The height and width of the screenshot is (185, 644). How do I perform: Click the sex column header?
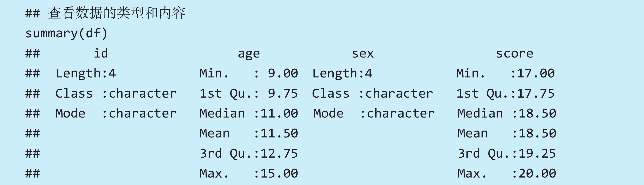point(363,53)
